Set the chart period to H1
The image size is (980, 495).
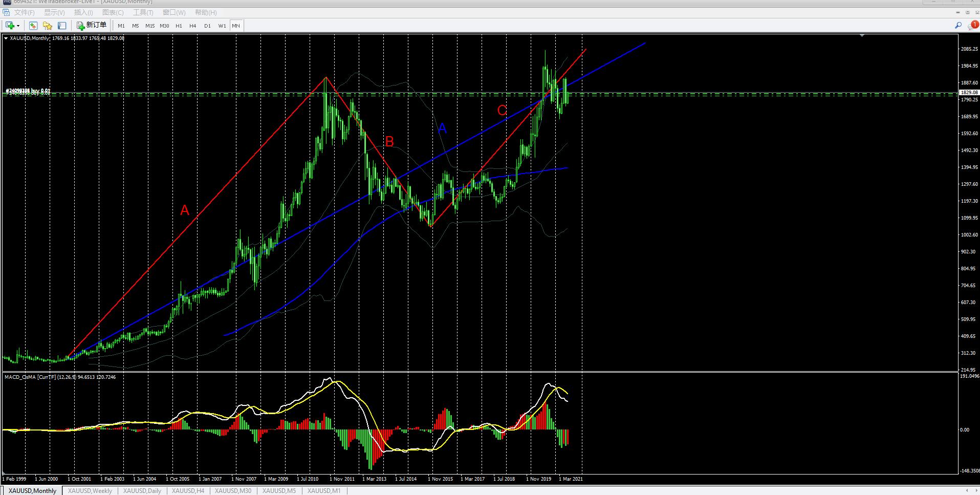179,26
